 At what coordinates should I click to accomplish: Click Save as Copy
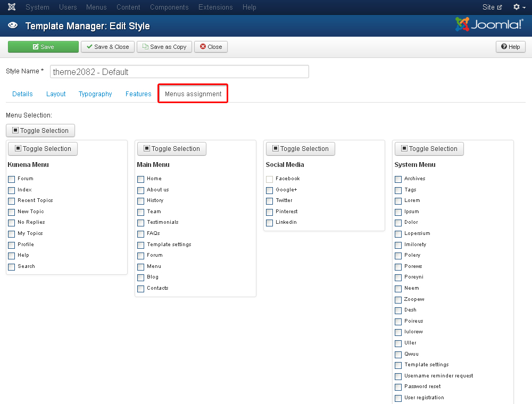(x=164, y=47)
